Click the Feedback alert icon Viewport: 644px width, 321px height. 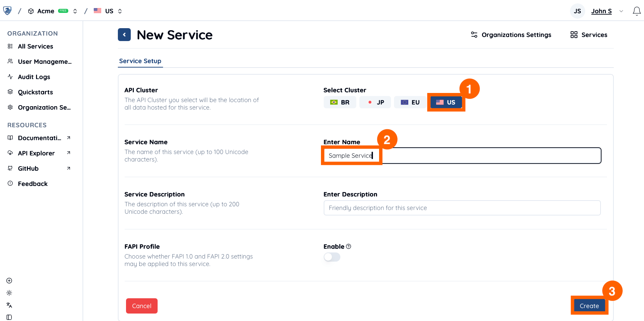click(10, 184)
